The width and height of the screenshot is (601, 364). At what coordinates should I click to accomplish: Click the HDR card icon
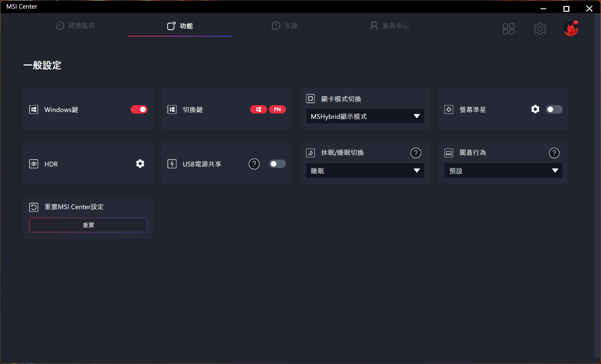point(34,164)
